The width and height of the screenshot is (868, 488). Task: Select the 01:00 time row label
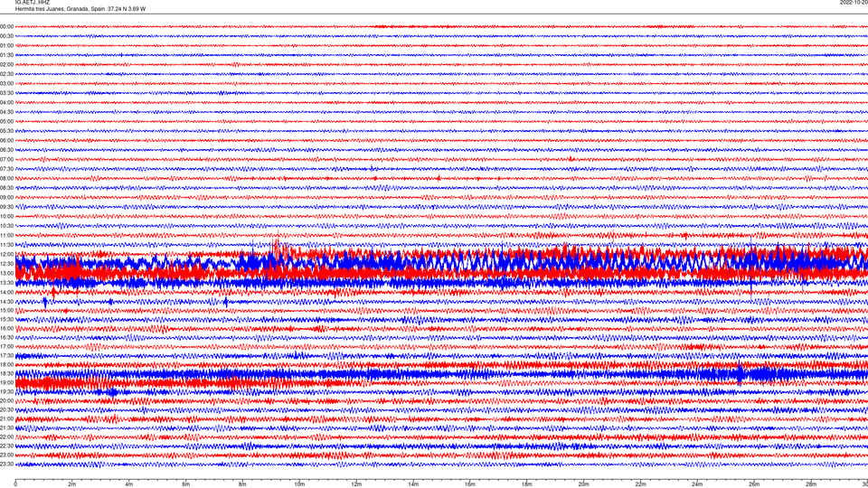[x=6, y=46]
